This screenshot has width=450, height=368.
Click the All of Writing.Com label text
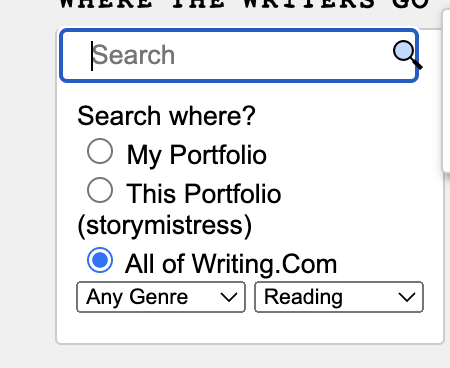pos(231,264)
